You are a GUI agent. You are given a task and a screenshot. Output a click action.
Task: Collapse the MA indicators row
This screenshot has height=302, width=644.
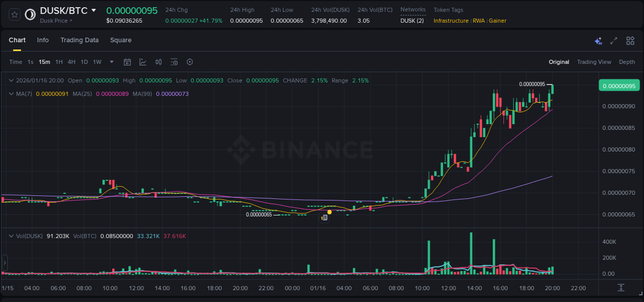(11, 94)
